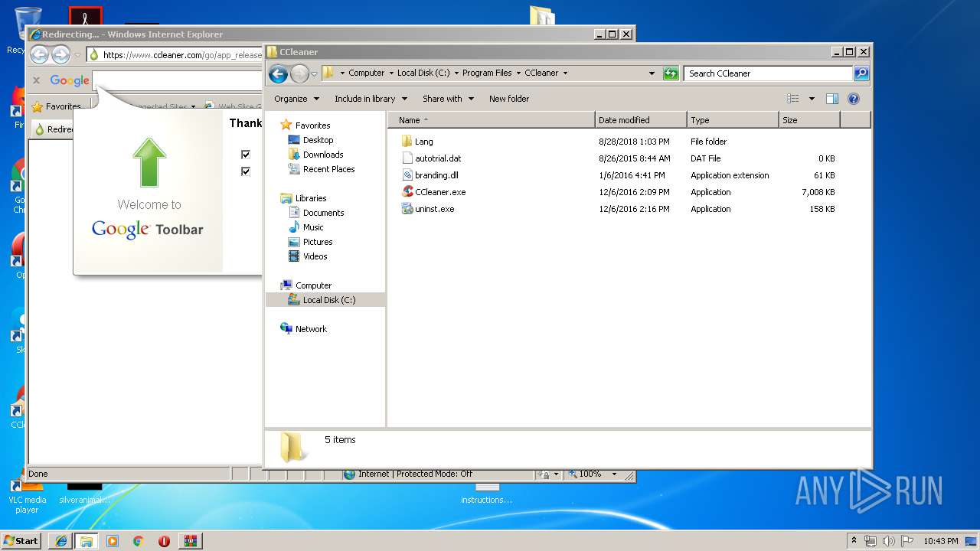Click the Internet Explorer forward button
The width and height of the screenshot is (980, 551).
point(60,54)
